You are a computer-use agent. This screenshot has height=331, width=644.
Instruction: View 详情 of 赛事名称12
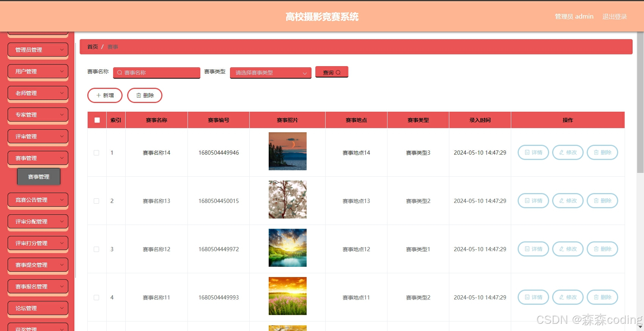click(533, 249)
